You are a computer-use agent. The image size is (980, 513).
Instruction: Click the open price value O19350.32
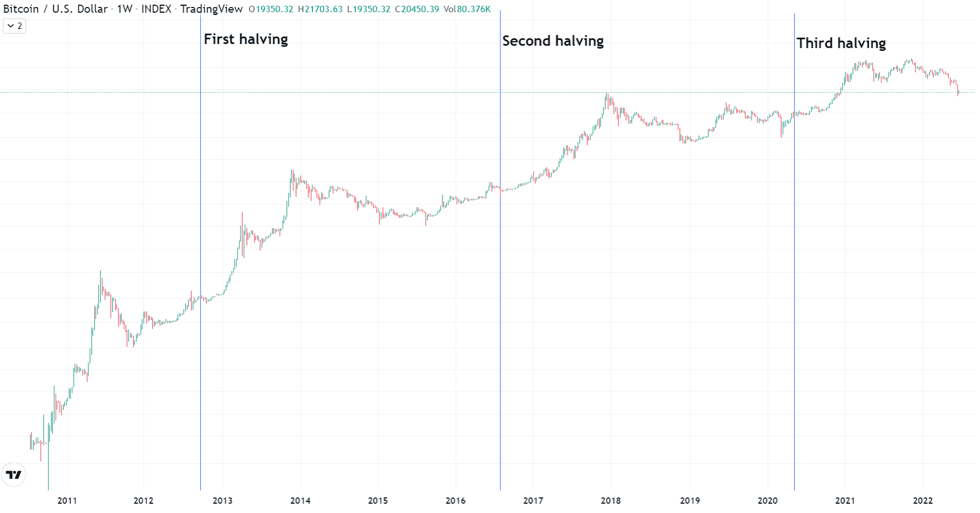271,9
